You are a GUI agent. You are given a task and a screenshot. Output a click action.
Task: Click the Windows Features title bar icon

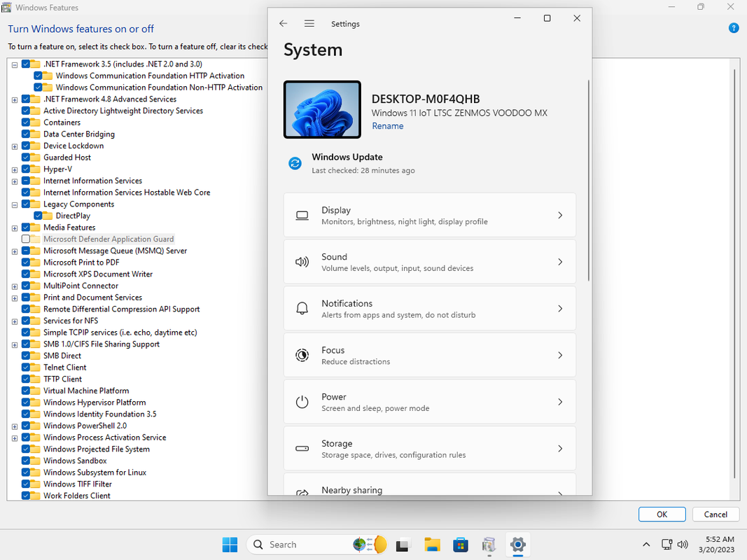(6, 7)
